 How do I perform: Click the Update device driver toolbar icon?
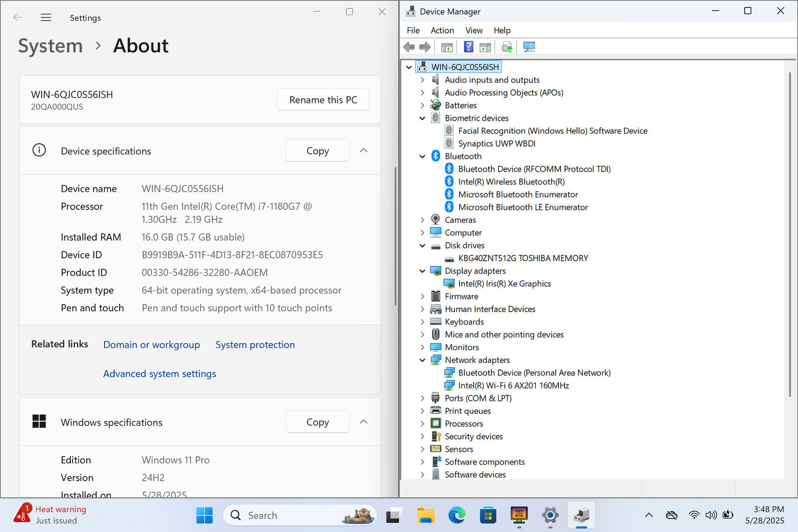(507, 47)
